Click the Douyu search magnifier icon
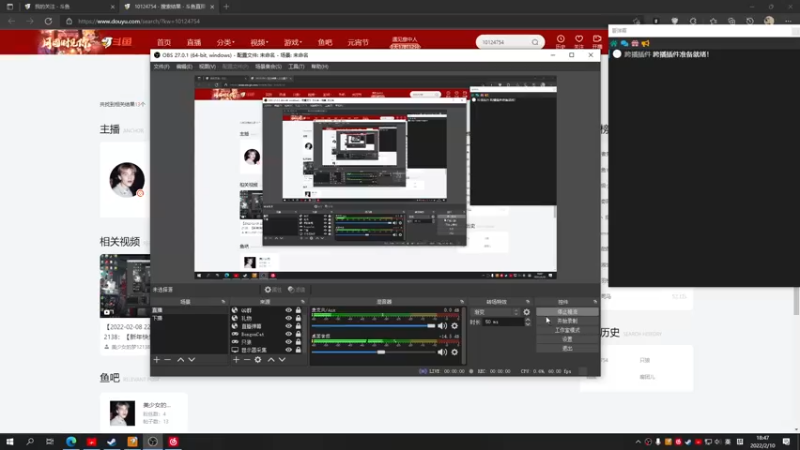Viewport: 800px width, 450px height. coord(535,42)
